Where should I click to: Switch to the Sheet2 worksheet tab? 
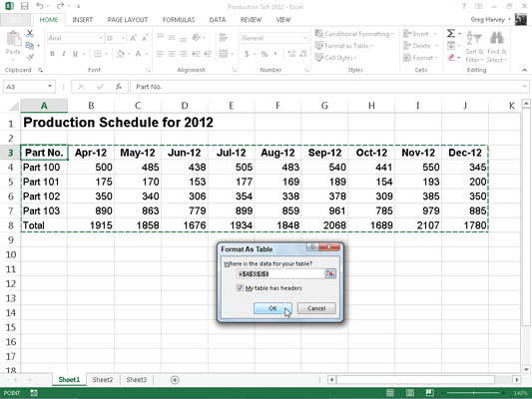click(x=103, y=380)
